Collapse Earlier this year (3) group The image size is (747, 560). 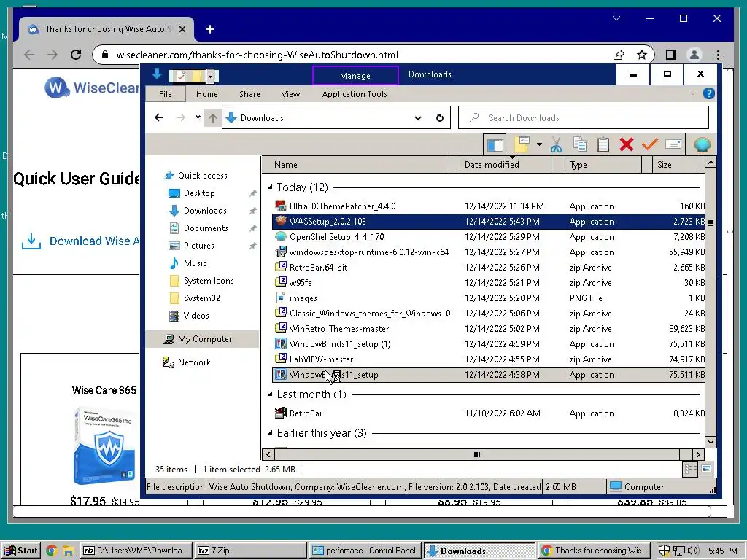click(270, 433)
